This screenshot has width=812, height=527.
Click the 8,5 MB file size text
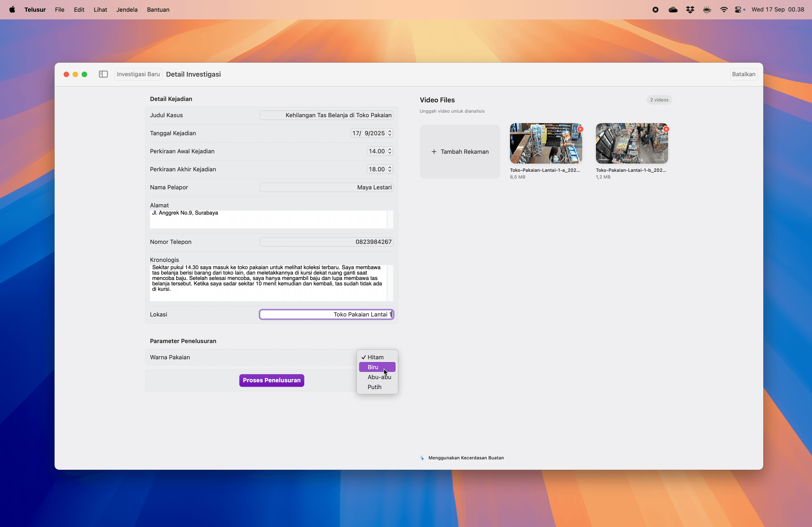click(517, 177)
